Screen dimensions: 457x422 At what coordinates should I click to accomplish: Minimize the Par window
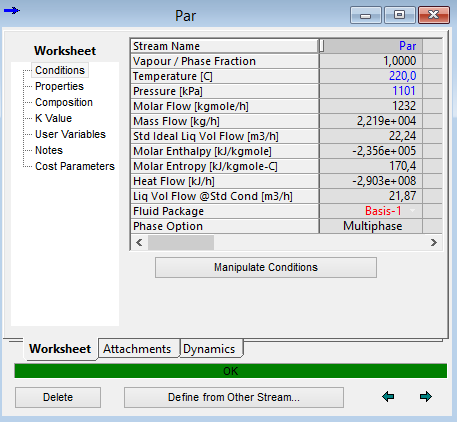(366, 15)
